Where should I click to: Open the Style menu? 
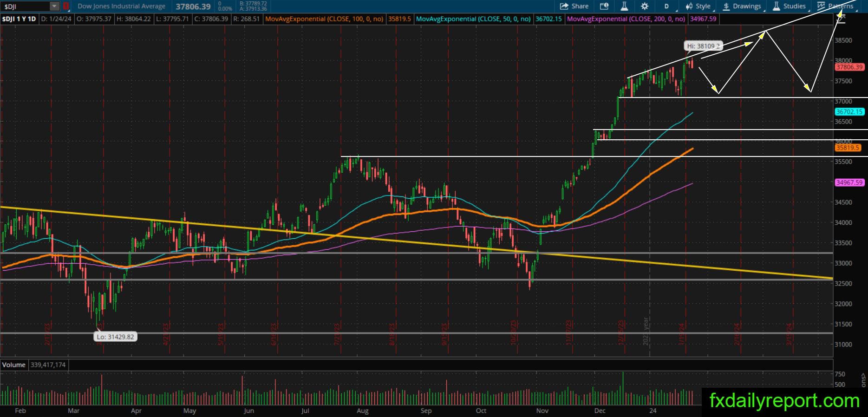[x=698, y=6]
